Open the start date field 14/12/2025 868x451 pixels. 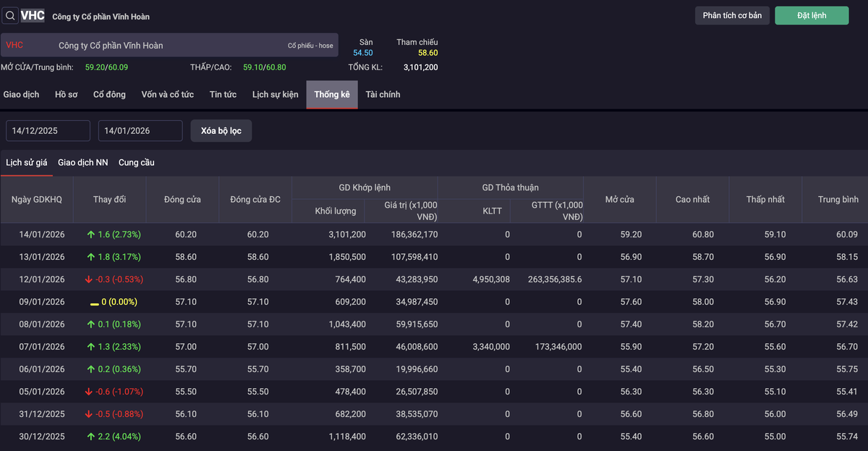pyautogui.click(x=48, y=131)
